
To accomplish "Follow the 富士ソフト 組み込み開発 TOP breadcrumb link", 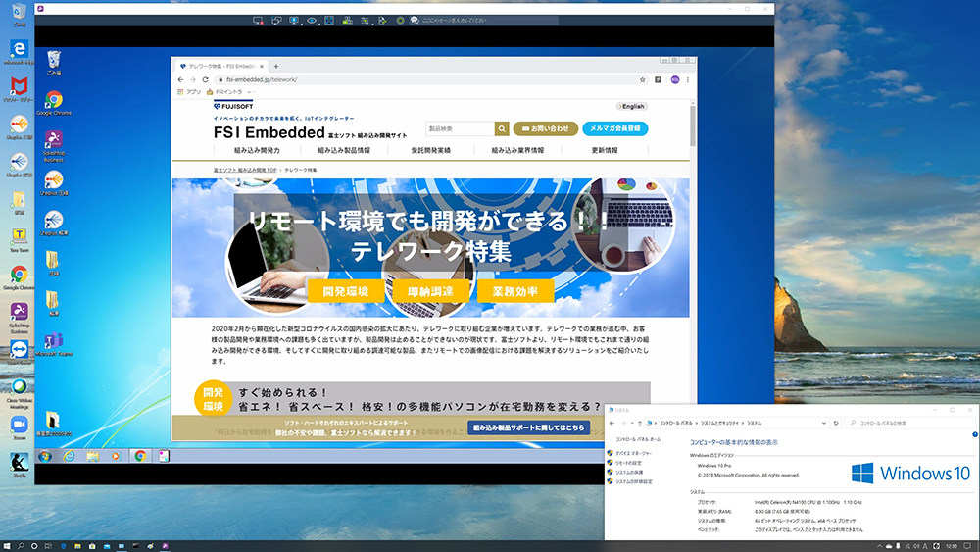I will [245, 170].
